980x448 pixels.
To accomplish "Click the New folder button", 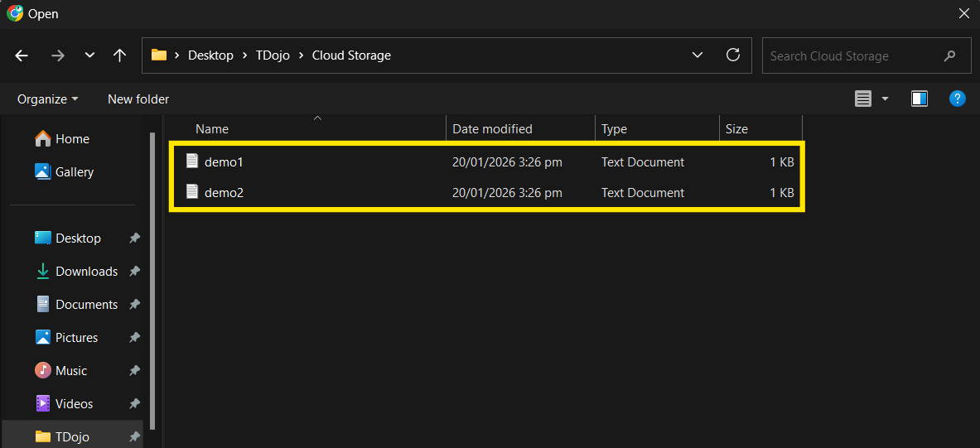I will pyautogui.click(x=138, y=99).
